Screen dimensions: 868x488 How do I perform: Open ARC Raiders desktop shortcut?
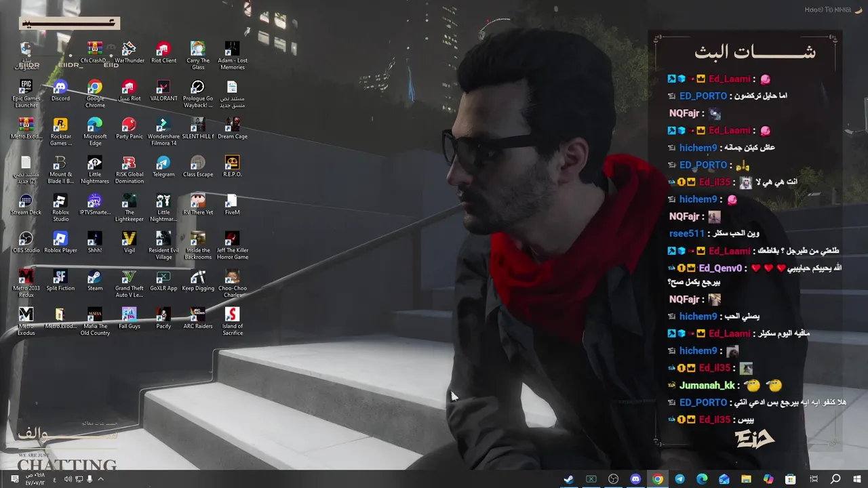coord(198,319)
